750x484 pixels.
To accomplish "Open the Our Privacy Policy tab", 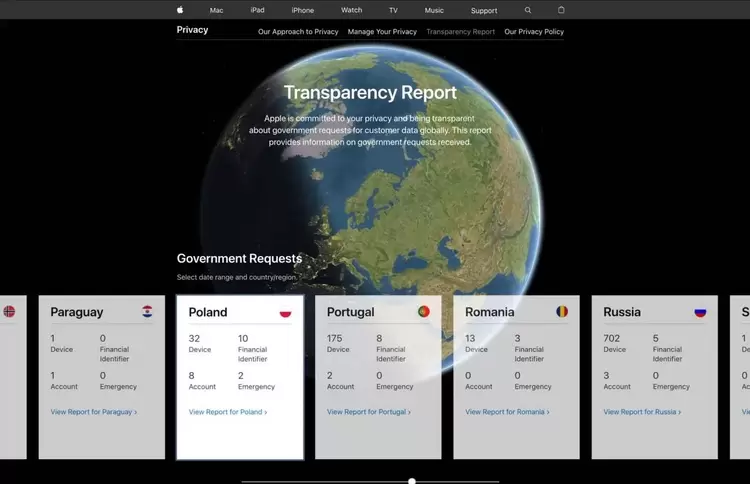I will [534, 32].
